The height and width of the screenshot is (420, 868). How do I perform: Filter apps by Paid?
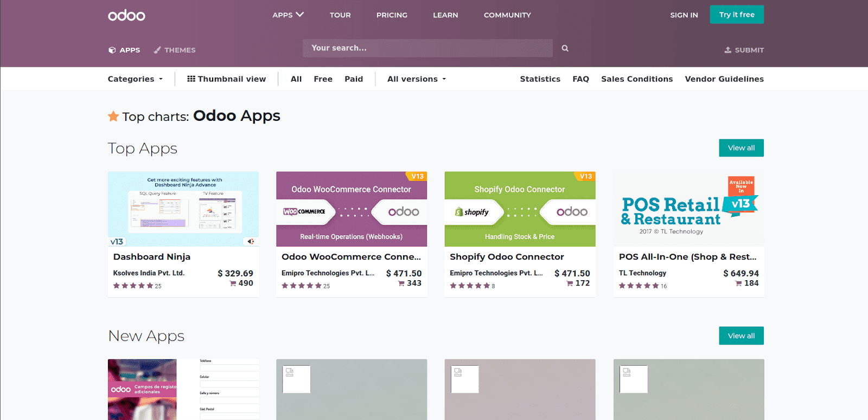click(x=354, y=79)
